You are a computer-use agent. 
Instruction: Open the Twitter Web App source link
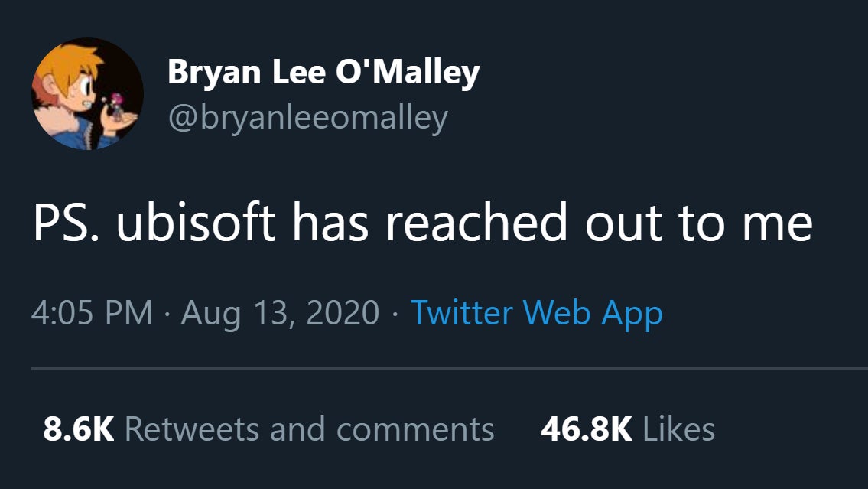coord(536,313)
